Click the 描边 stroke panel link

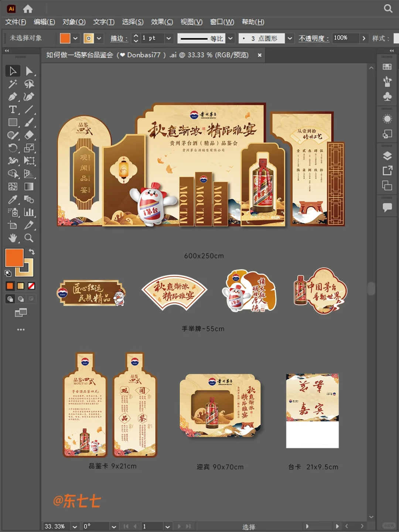coord(119,38)
